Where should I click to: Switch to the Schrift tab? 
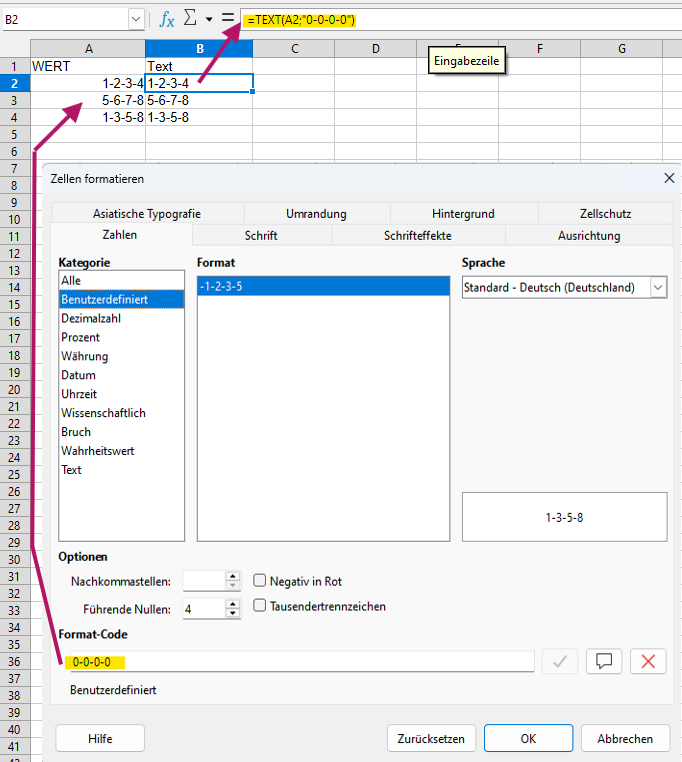coord(261,236)
